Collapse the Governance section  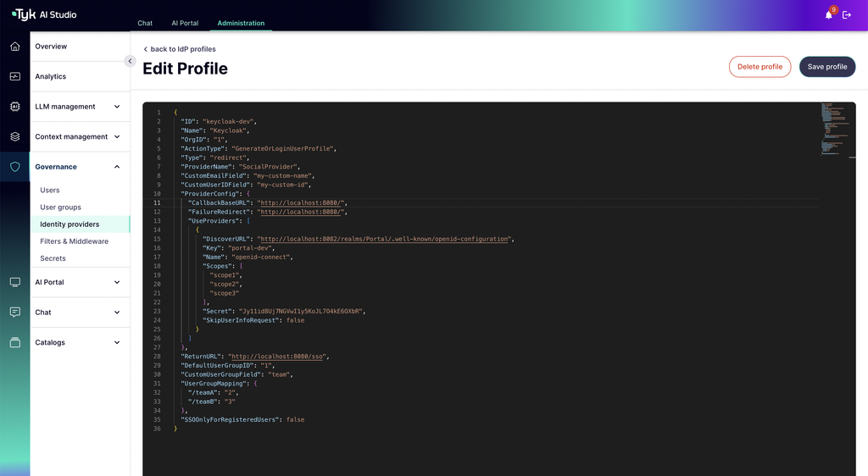click(117, 167)
